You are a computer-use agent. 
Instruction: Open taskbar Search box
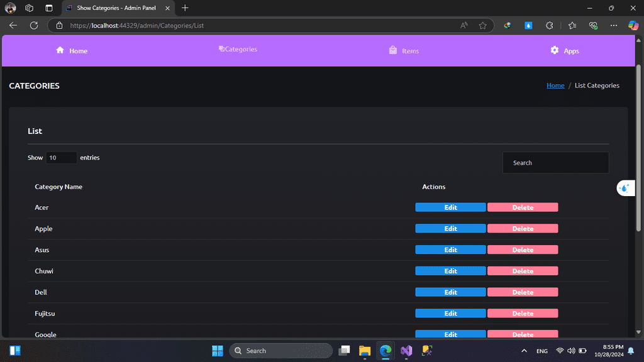click(281, 351)
